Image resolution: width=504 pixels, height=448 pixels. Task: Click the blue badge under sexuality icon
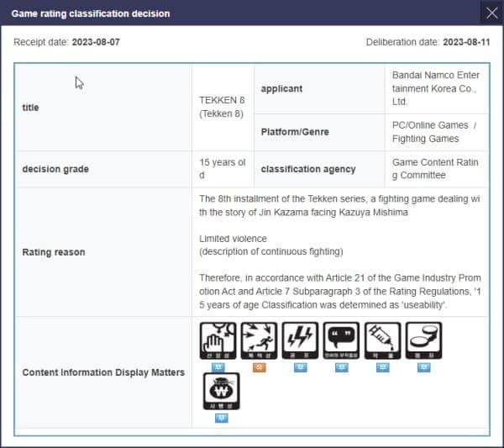click(218, 367)
